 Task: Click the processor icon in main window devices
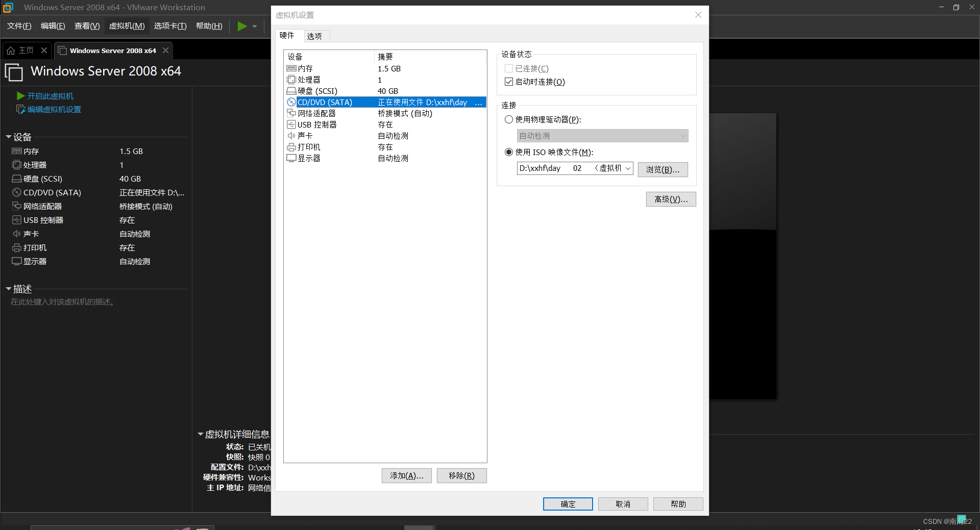(17, 165)
